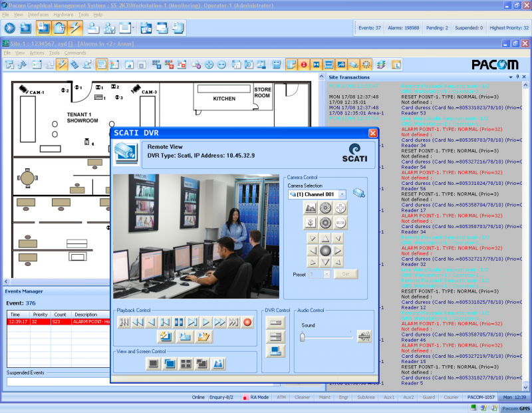Viewport: 532px width, 413px height.
Task: Tilt camera down with the PTZ down arrow
Action: tap(325, 262)
